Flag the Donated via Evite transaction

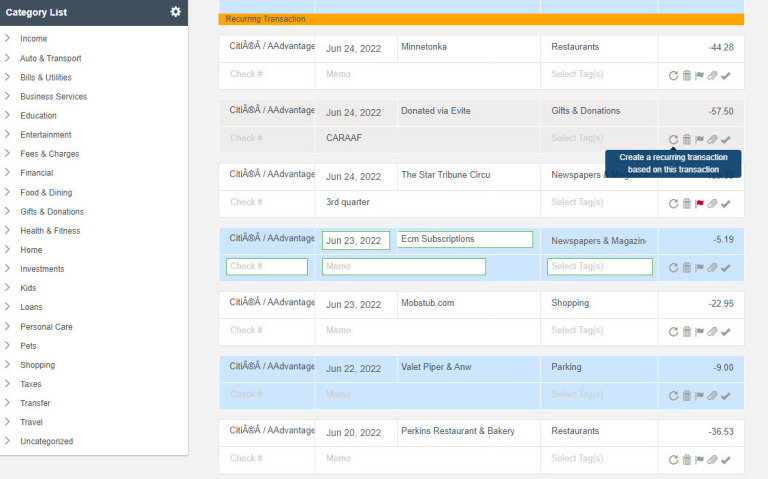699,140
